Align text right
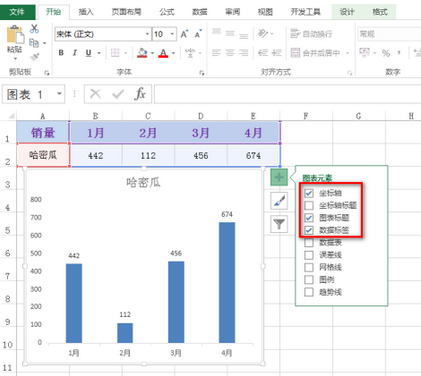 (x=244, y=53)
